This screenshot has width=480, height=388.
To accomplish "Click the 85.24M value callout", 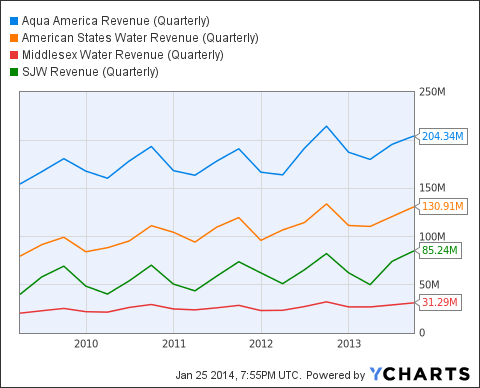I will point(440,250).
